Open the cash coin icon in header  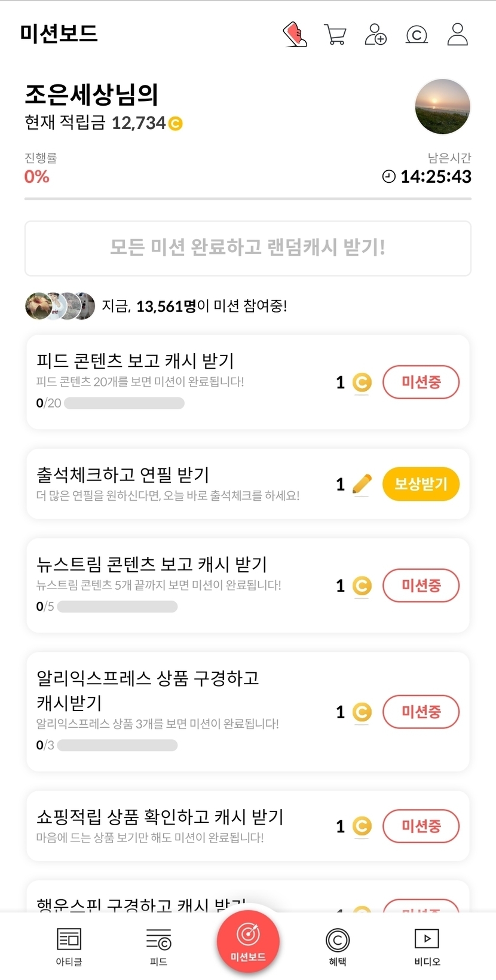417,35
